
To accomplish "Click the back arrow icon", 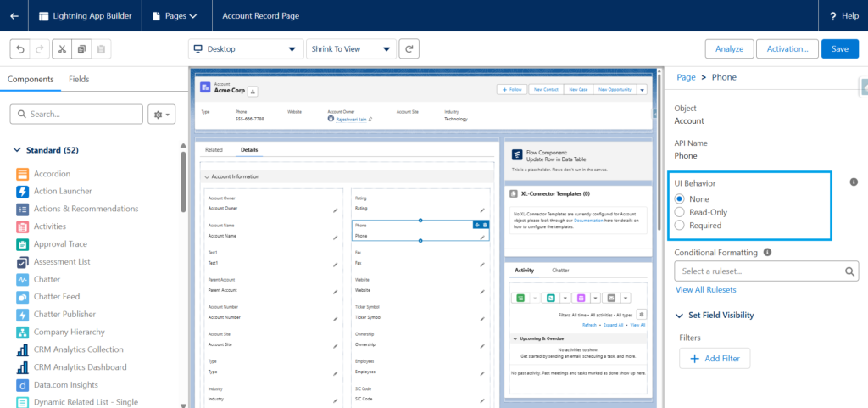I will pos(14,15).
